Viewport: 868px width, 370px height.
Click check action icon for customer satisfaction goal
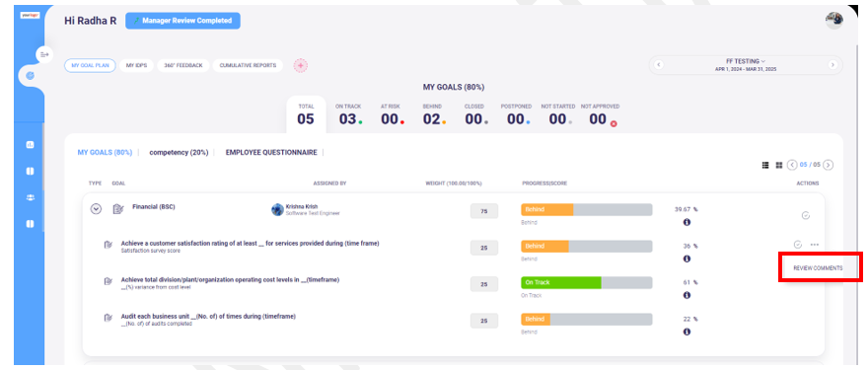[797, 245]
